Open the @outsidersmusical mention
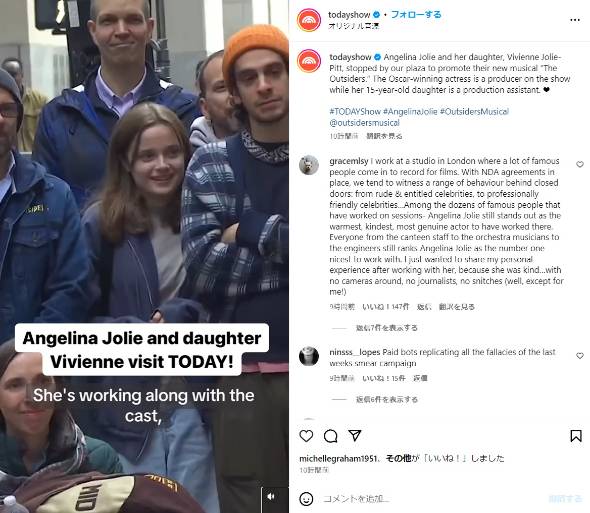590x513 pixels. 364,123
